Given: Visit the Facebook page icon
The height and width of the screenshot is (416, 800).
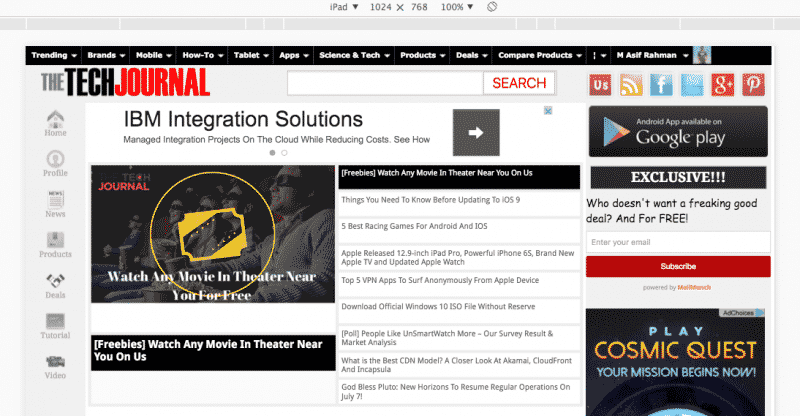Looking at the screenshot, I should tap(661, 84).
